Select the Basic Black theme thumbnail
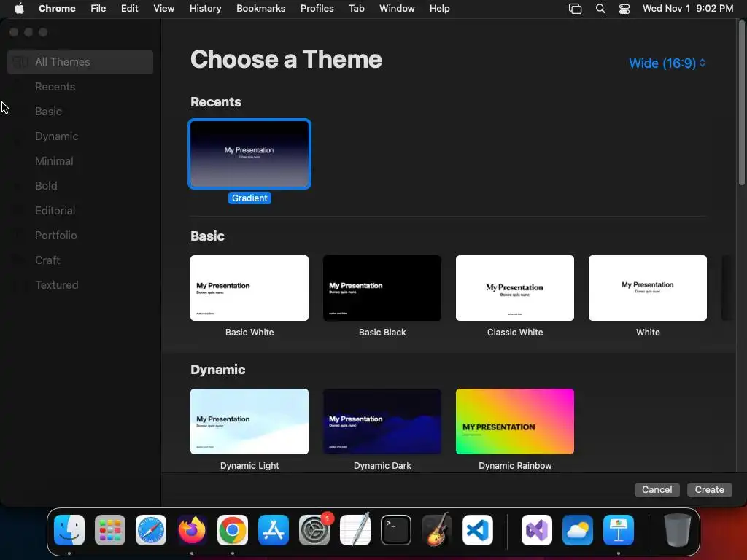Screen dimensions: 747x560 [x=382, y=288]
